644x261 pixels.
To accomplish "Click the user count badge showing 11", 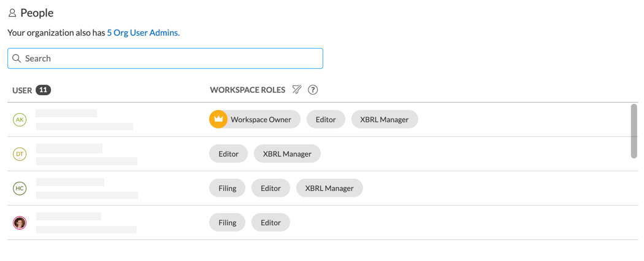I will [43, 90].
